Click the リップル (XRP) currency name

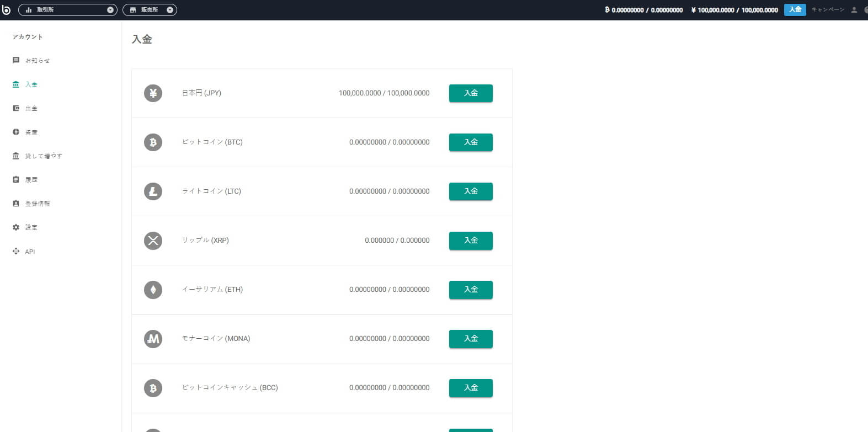click(x=206, y=241)
